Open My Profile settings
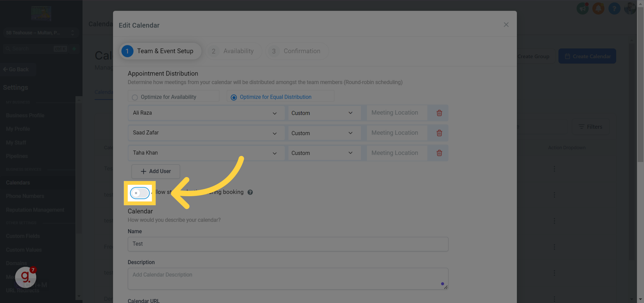Image resolution: width=644 pixels, height=303 pixels. point(18,129)
